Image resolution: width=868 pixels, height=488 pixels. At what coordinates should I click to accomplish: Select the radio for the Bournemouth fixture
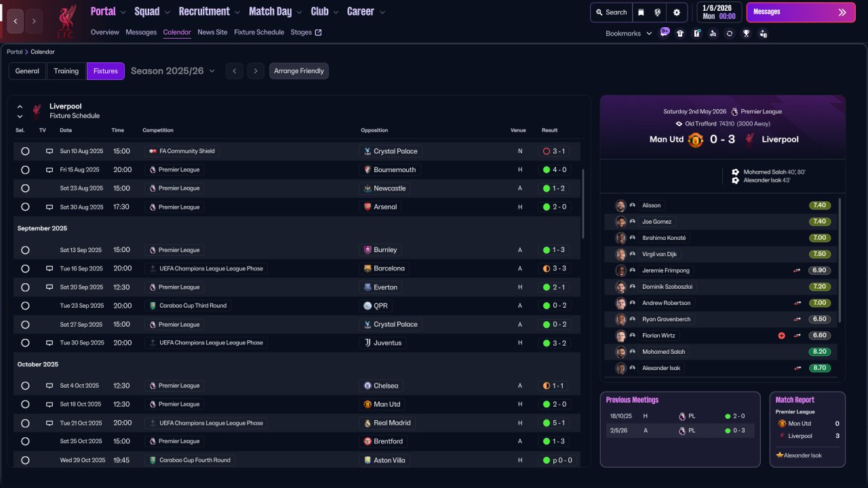[25, 169]
